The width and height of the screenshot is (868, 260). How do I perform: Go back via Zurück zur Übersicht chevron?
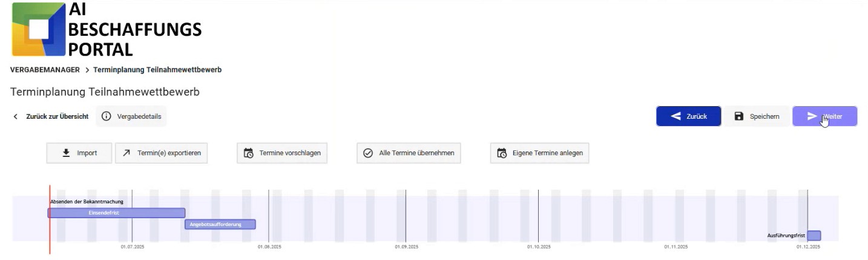pos(15,116)
